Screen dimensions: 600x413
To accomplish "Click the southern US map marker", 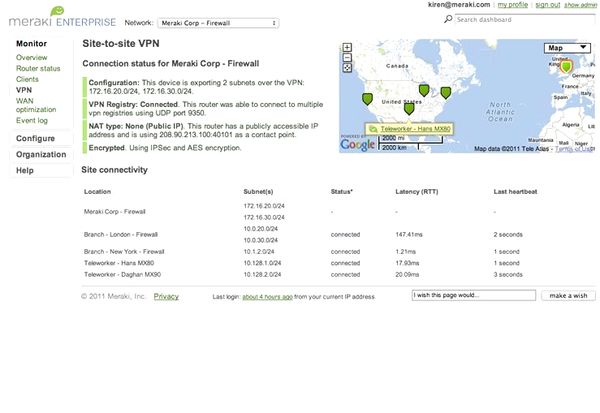I will [x=409, y=109].
